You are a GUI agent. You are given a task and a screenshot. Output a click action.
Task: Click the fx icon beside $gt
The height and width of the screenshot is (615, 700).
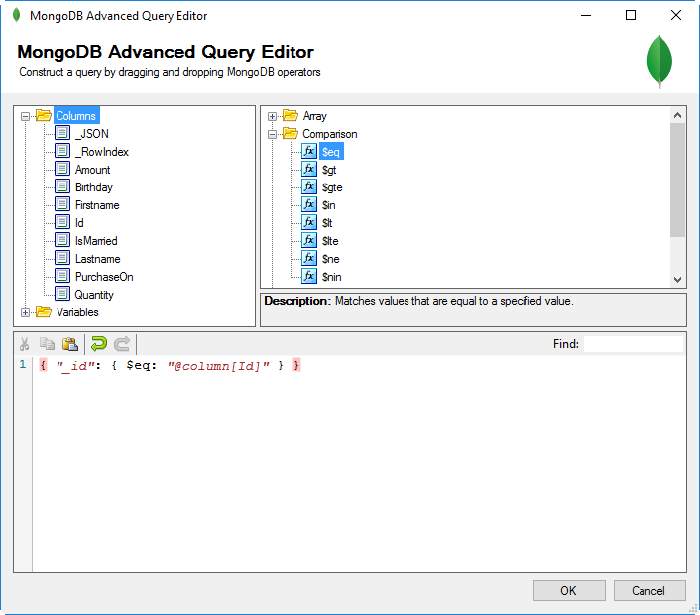[309, 169]
